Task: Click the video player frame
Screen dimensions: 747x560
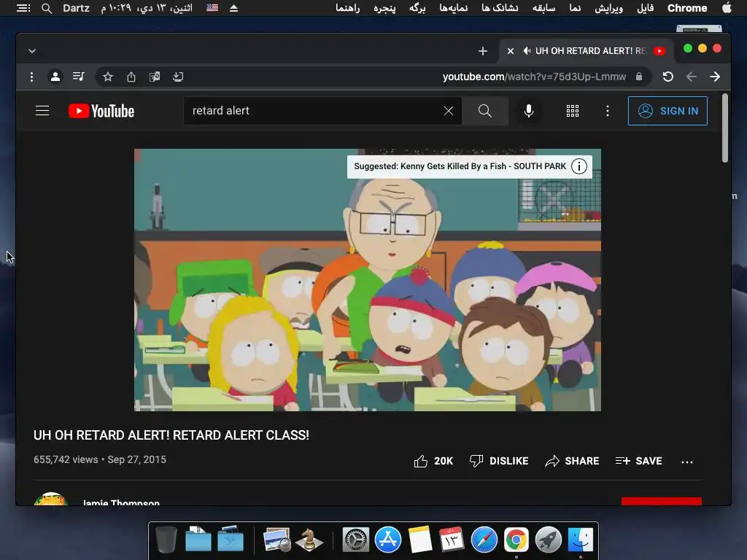Action: click(x=368, y=280)
